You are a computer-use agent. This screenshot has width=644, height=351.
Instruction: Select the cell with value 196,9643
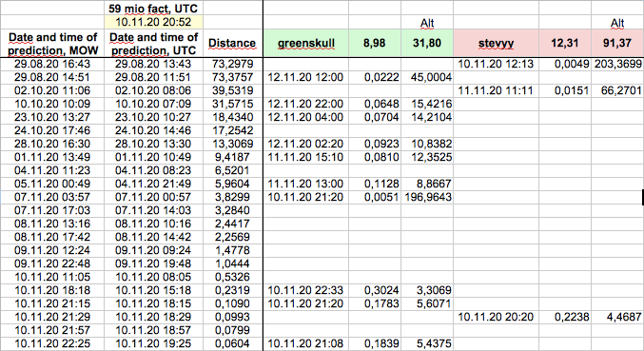pyautogui.click(x=427, y=197)
